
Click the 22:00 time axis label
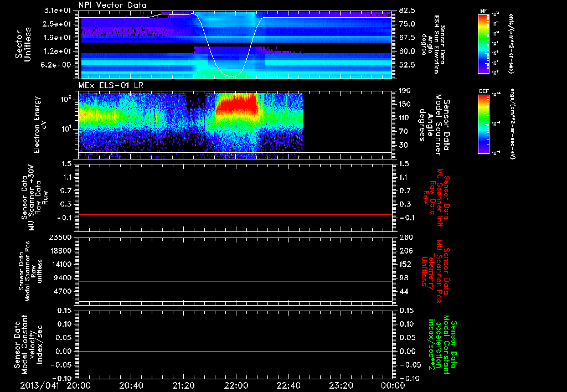pos(236,385)
